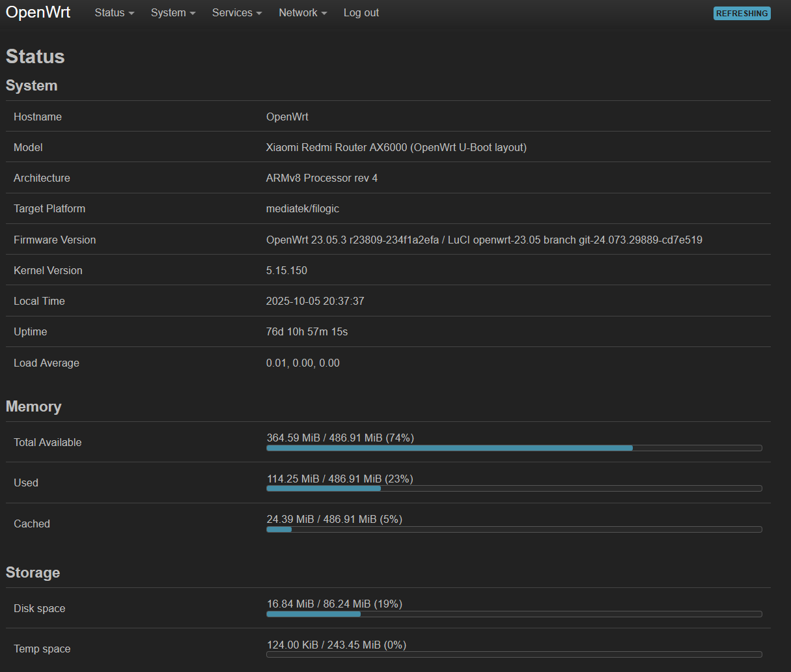Click the Total Available memory progress bar

tap(514, 448)
